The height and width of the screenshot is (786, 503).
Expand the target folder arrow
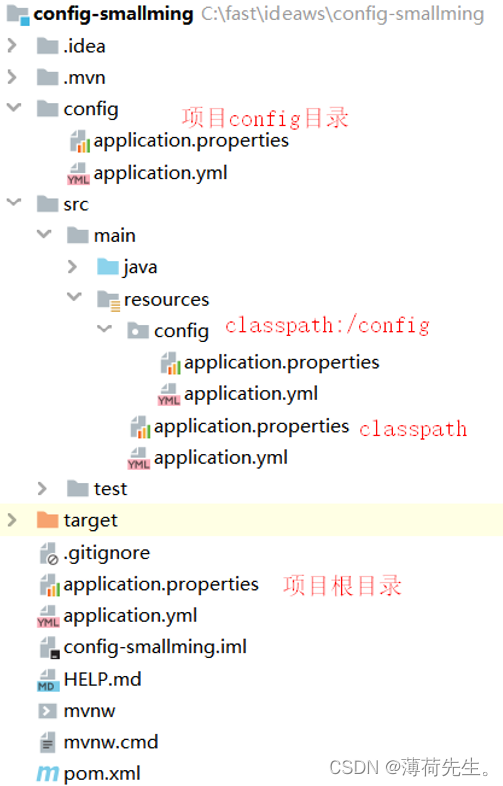coord(13,520)
